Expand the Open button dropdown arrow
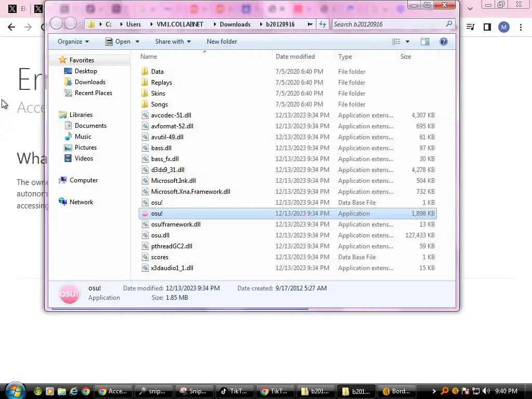The width and height of the screenshot is (532, 399). tap(137, 42)
